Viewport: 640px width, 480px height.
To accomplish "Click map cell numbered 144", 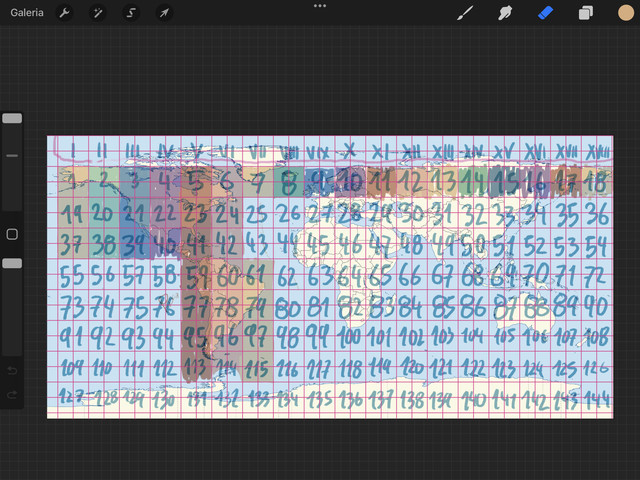I will coord(597,399).
